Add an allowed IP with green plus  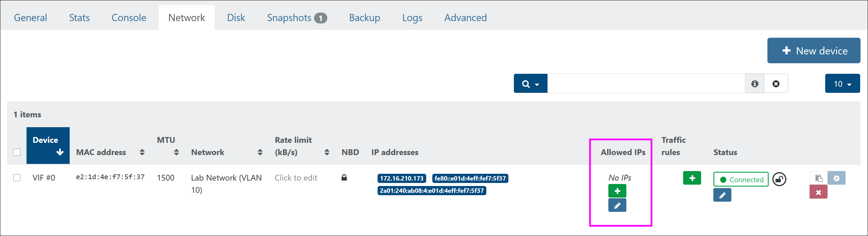pyautogui.click(x=617, y=191)
